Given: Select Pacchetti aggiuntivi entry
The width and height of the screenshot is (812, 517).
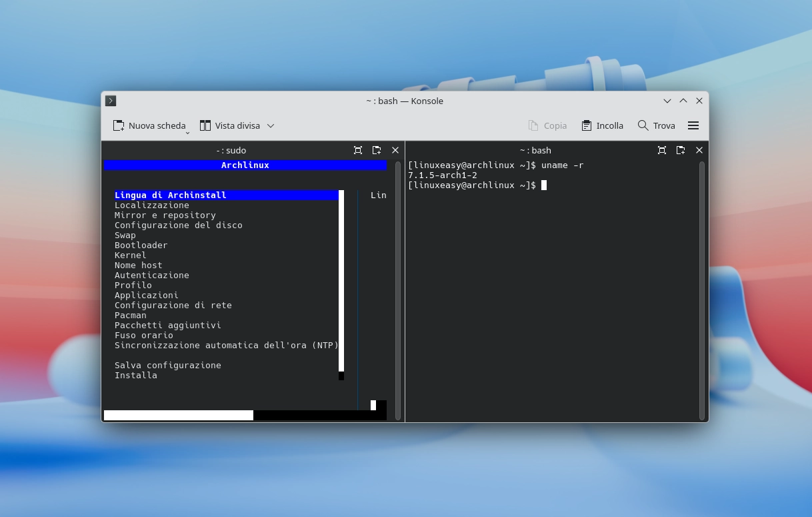Looking at the screenshot, I should coord(168,325).
